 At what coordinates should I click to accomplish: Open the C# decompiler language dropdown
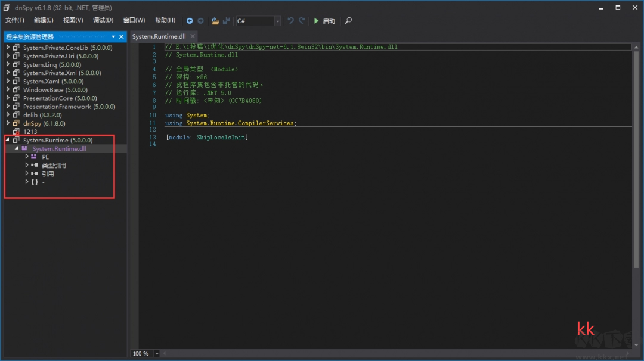(278, 21)
